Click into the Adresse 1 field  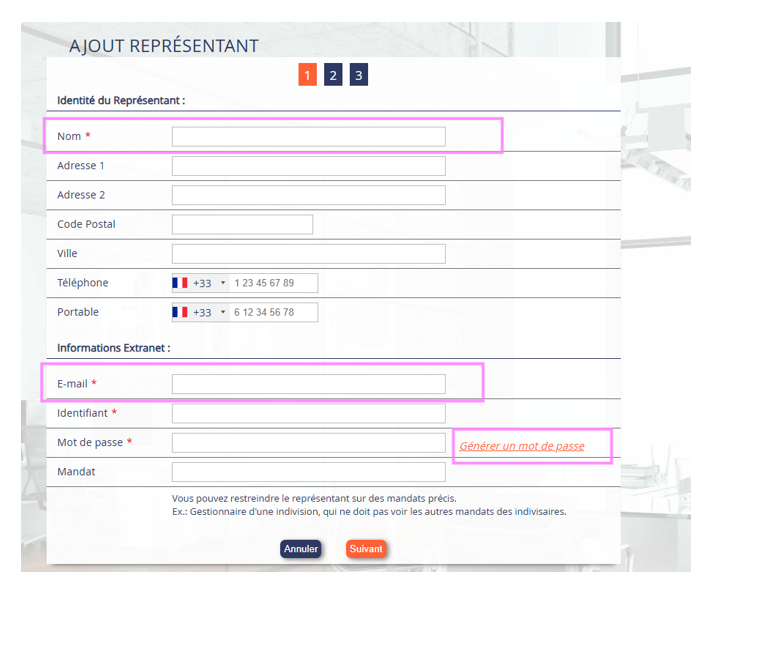(308, 166)
